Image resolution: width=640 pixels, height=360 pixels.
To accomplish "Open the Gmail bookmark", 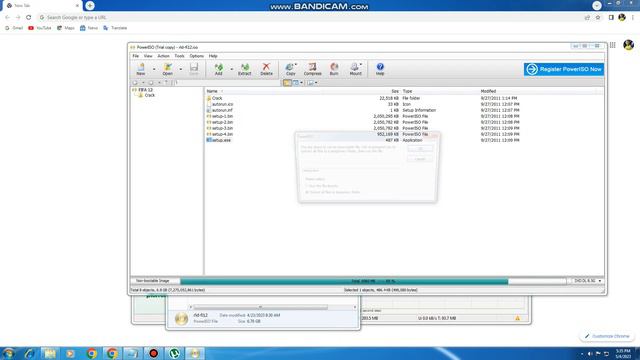I will click(x=14, y=28).
